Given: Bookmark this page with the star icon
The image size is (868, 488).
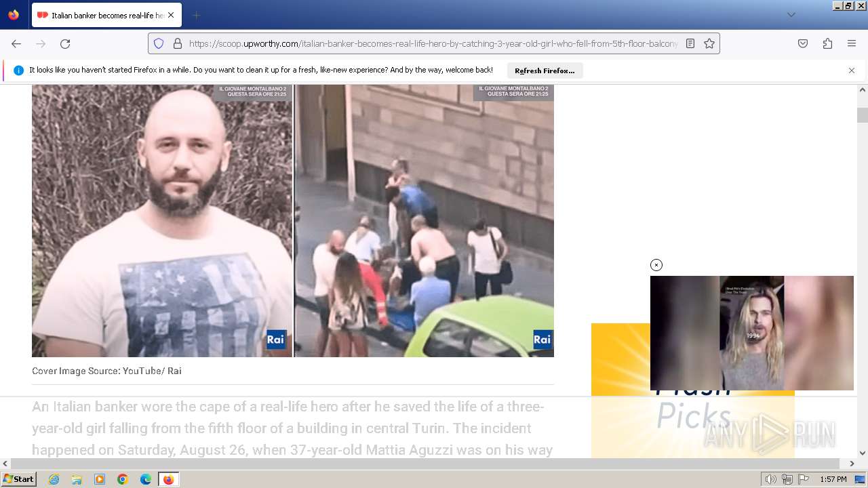Looking at the screenshot, I should pos(709,43).
